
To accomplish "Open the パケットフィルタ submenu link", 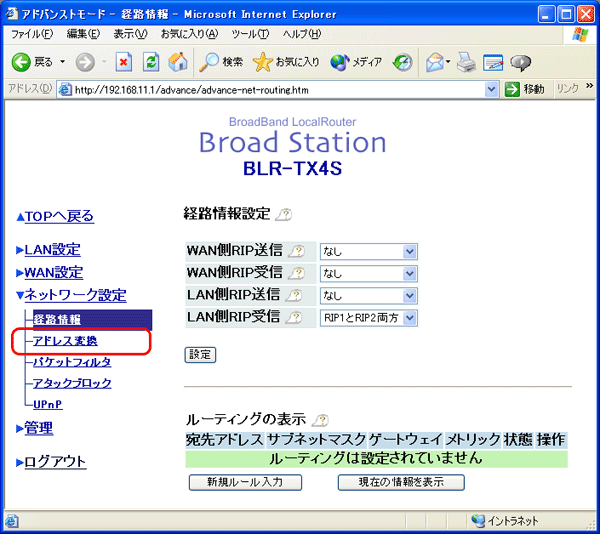I will (72, 361).
